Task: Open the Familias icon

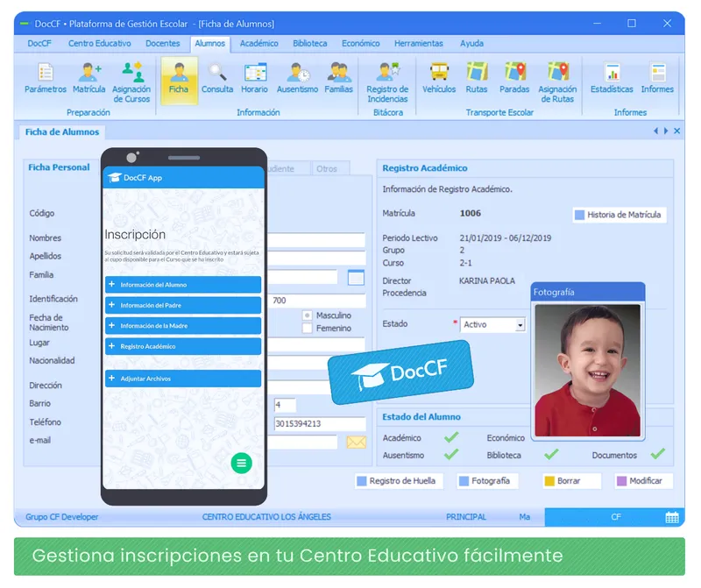Action: pyautogui.click(x=338, y=78)
